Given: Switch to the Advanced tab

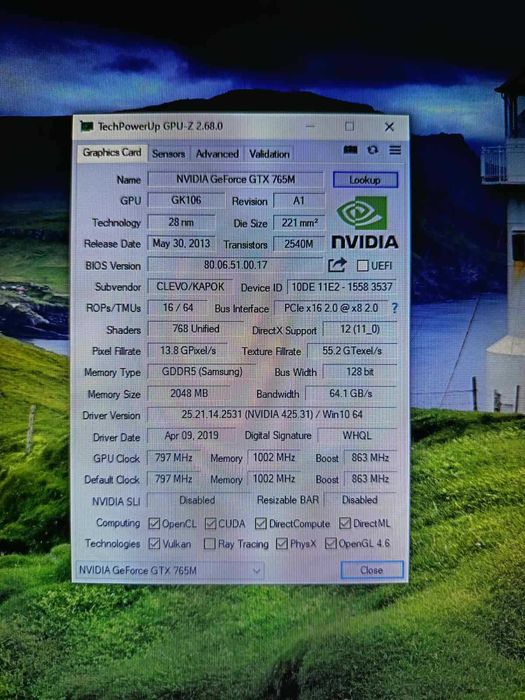Looking at the screenshot, I should (x=217, y=154).
